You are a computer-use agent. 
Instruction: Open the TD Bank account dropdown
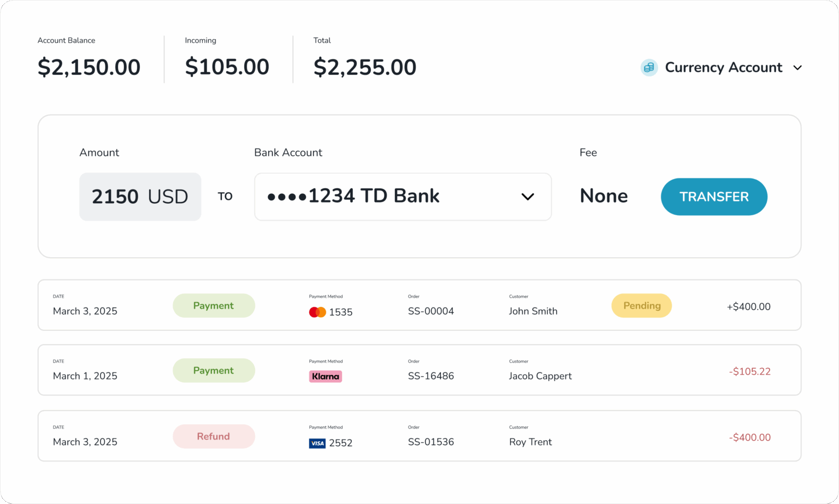(x=382, y=197)
